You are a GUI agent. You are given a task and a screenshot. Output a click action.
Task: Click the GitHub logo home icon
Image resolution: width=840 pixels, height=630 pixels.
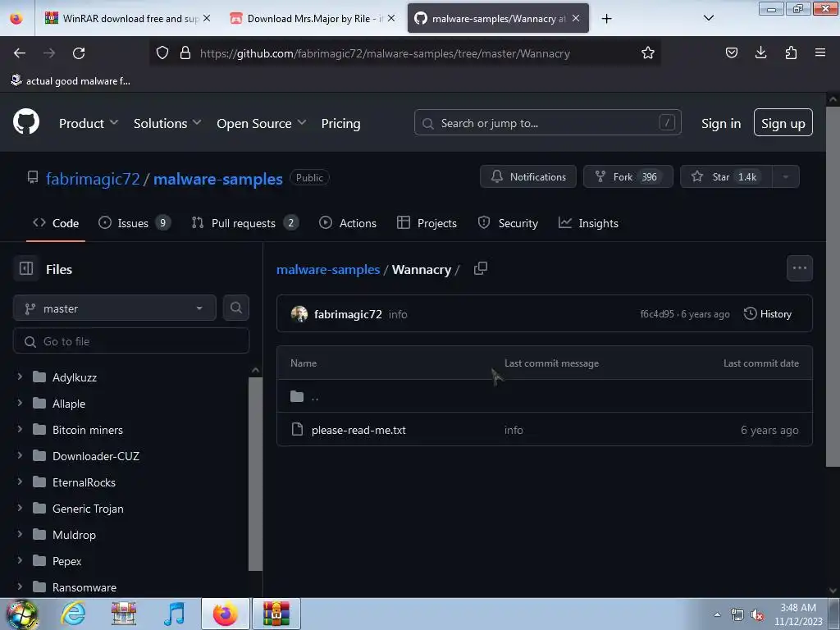25,122
